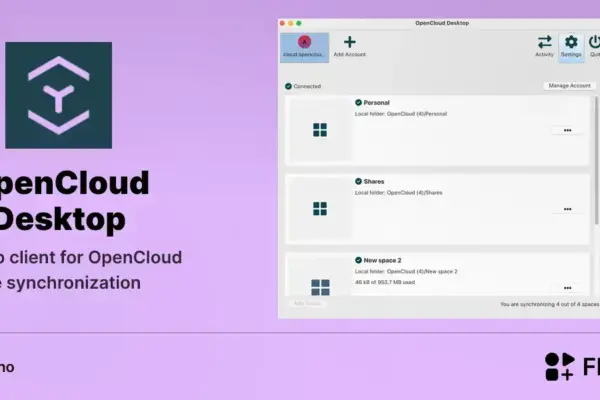Click the Add Account plus icon
The image size is (600, 400).
tap(349, 42)
